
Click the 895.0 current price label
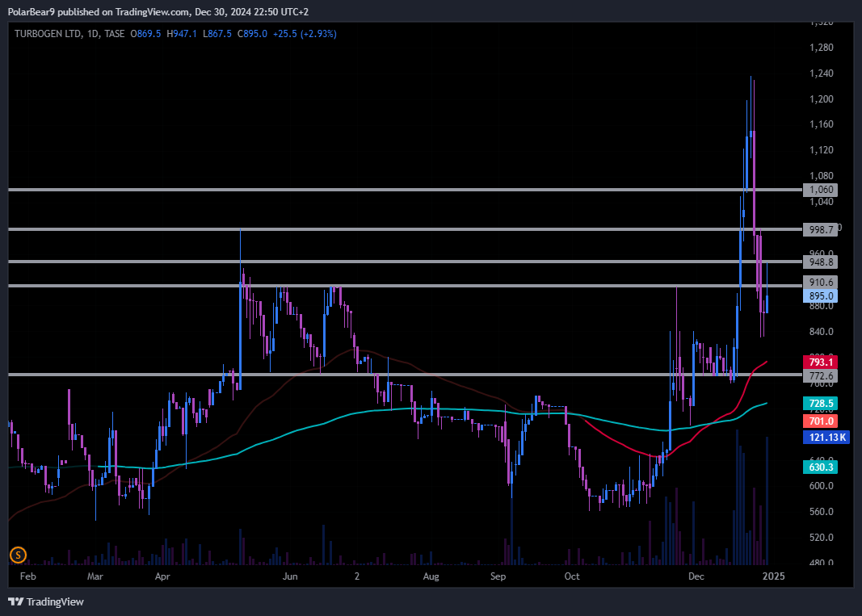click(820, 295)
